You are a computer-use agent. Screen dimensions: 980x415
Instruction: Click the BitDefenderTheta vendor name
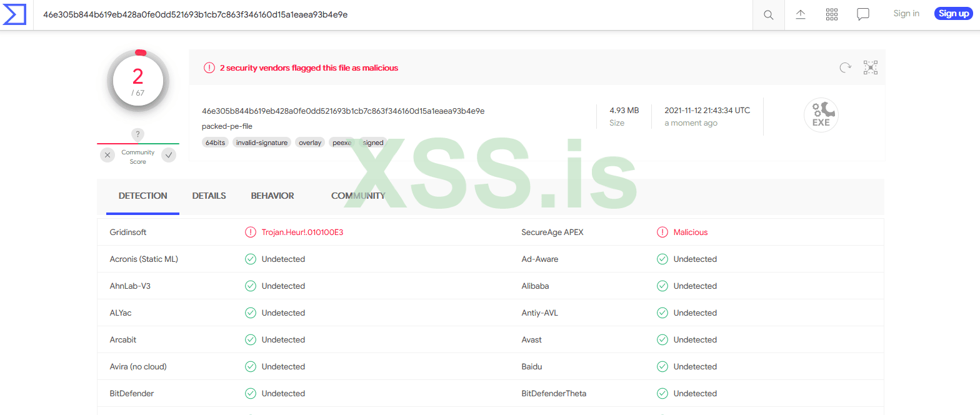click(554, 393)
